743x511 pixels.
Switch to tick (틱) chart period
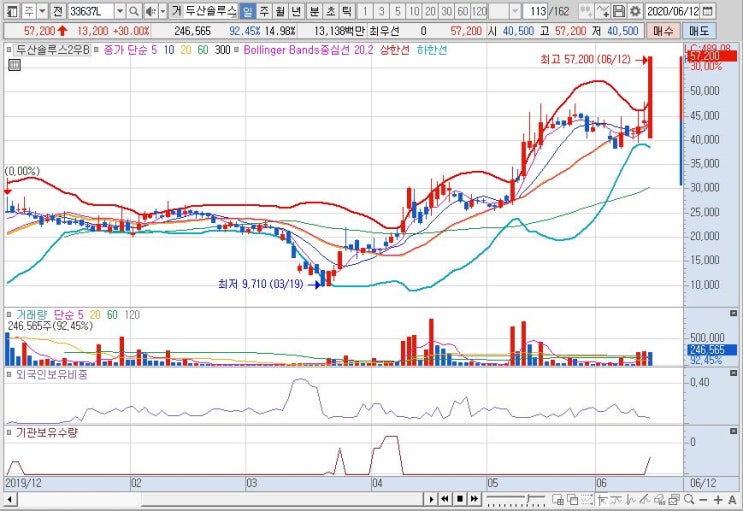(x=347, y=10)
